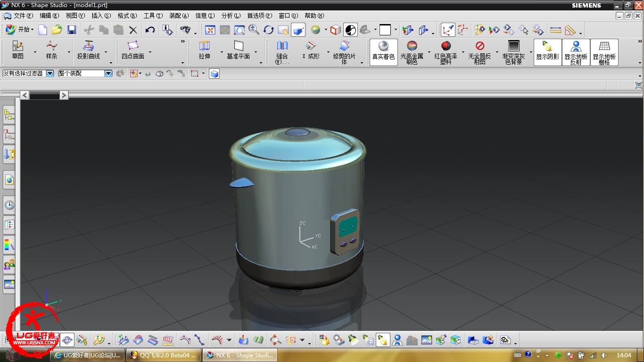Switch to QQ飞车2.0 Beta04 taskbar button

164,355
